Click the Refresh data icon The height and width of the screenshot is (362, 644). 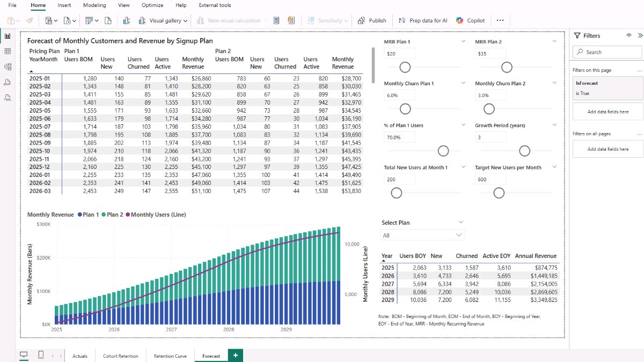(x=108, y=20)
